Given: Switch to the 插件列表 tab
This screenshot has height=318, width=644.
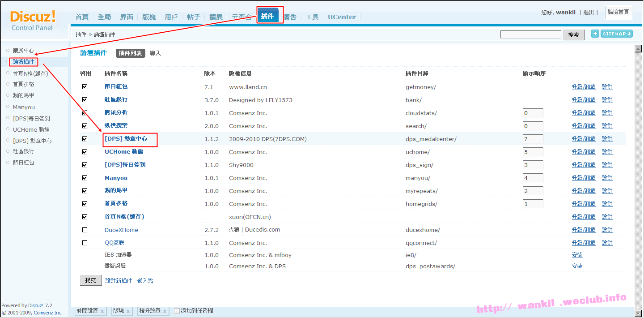Looking at the screenshot, I should click(x=131, y=53).
